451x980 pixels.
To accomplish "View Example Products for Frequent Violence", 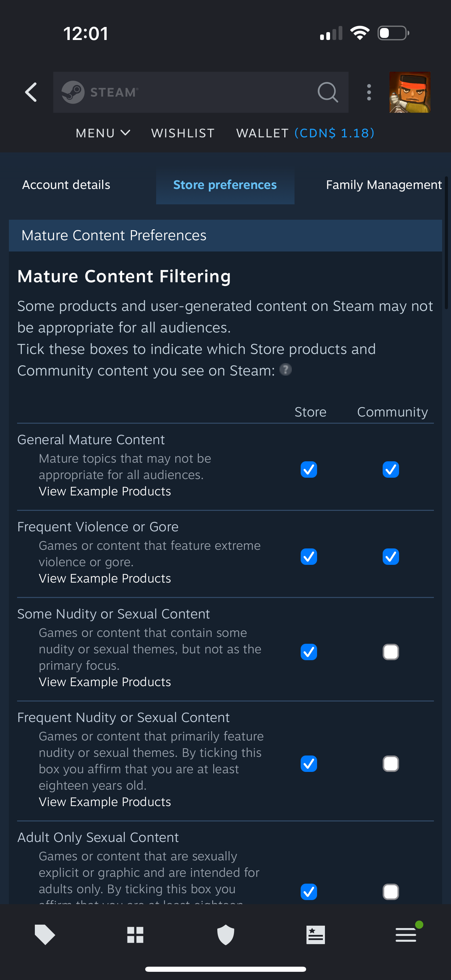I will point(105,578).
